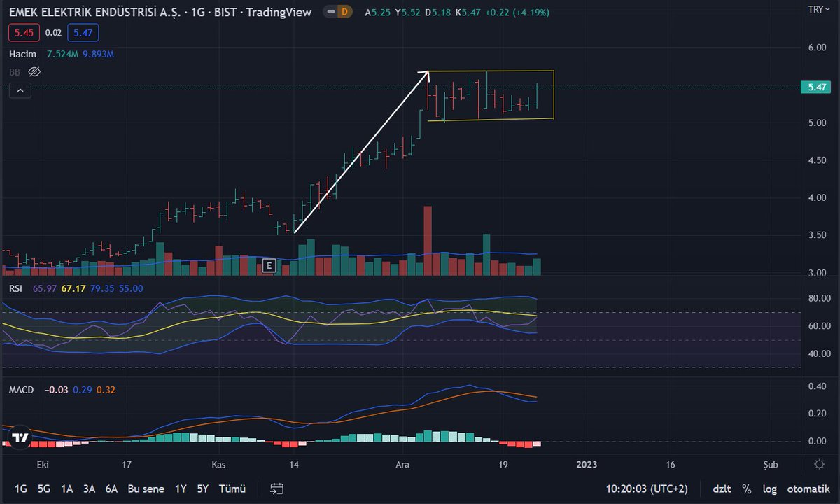Click the Ara label on time axis

coord(402,464)
